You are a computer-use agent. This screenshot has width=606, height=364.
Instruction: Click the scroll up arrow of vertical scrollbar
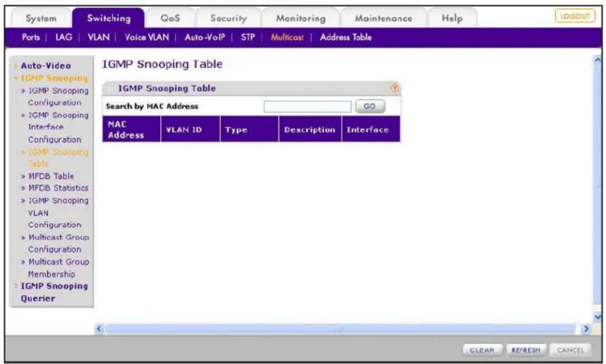tap(598, 60)
